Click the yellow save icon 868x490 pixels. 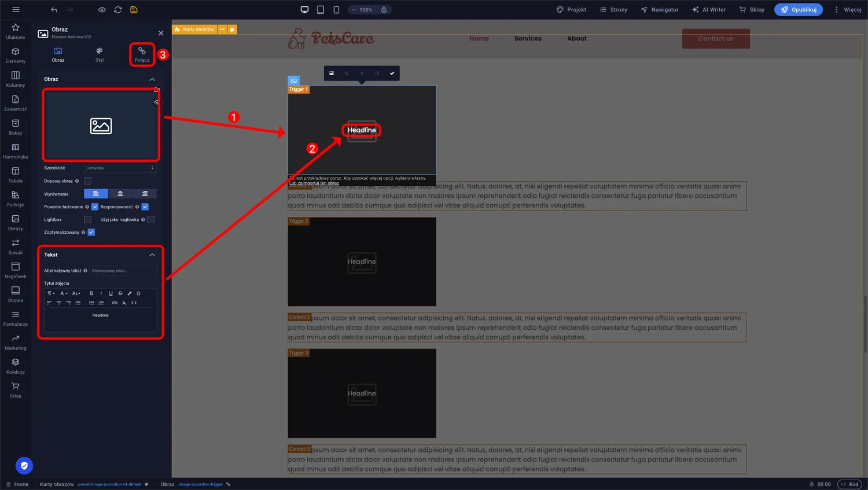tap(134, 10)
